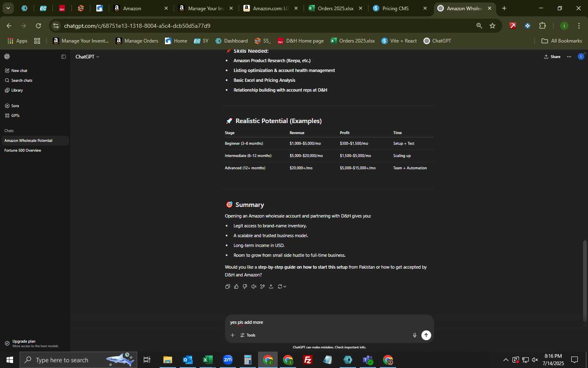Screen dimensions: 588x368
Task: Open Outlook from the taskbar
Action: 188,360
